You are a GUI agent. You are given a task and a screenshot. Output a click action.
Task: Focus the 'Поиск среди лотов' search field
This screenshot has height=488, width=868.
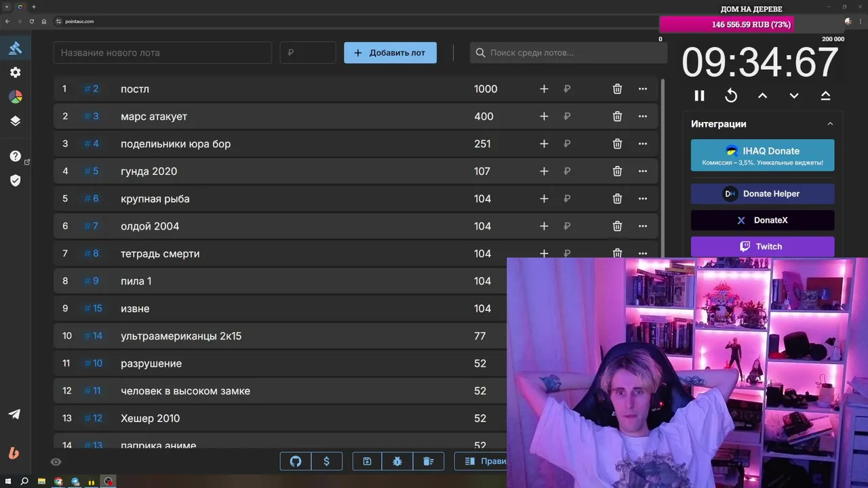(568, 53)
